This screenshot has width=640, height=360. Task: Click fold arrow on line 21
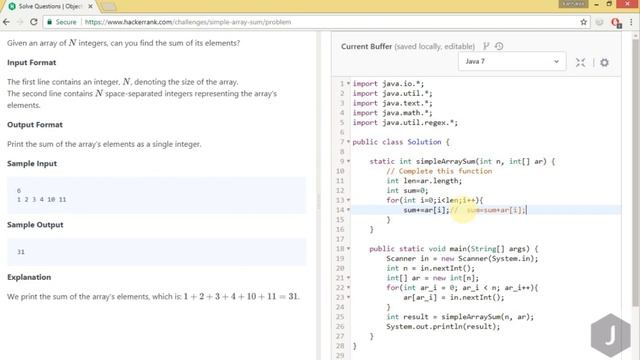[348, 278]
